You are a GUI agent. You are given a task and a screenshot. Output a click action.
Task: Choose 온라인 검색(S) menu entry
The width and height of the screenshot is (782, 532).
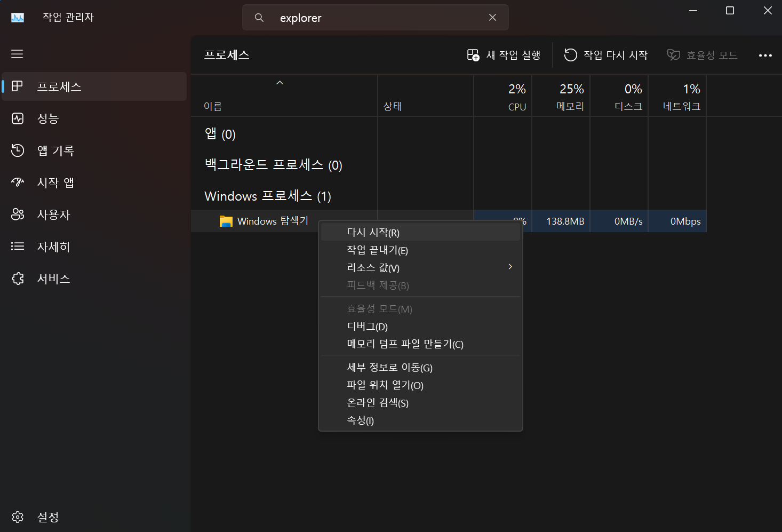(x=420, y=402)
